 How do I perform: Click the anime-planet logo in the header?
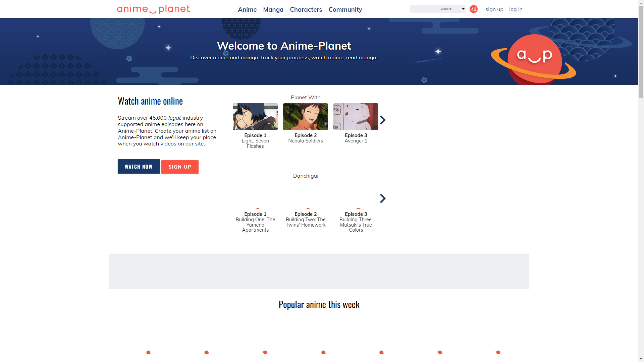(x=153, y=9)
